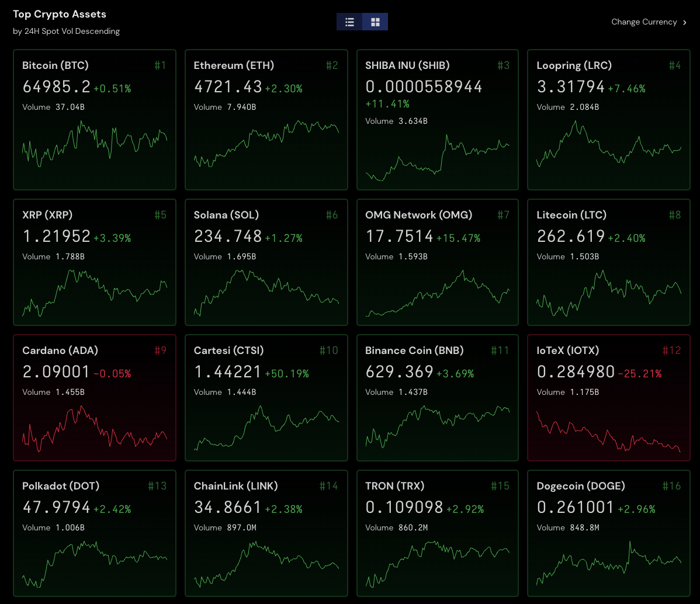
Task: Open the Ethereum (ETH) title
Action: point(234,65)
